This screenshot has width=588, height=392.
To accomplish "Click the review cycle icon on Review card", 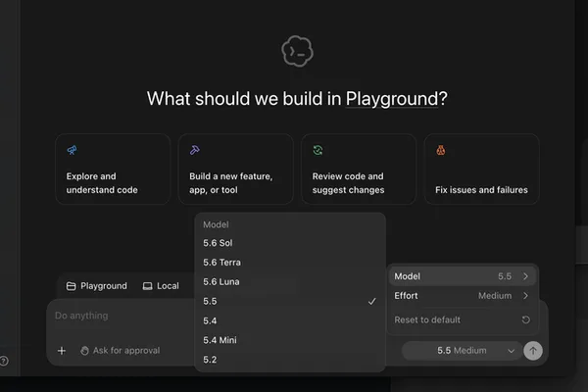I will 318,150.
